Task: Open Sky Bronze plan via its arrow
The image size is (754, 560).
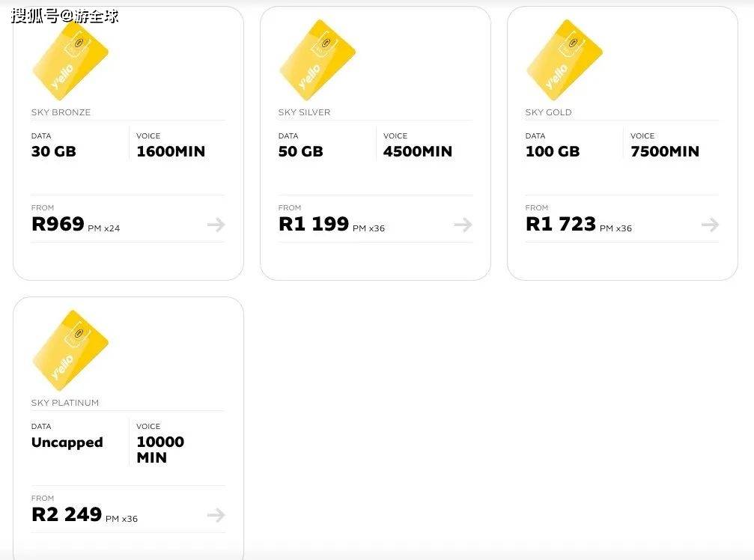Action: (216, 225)
